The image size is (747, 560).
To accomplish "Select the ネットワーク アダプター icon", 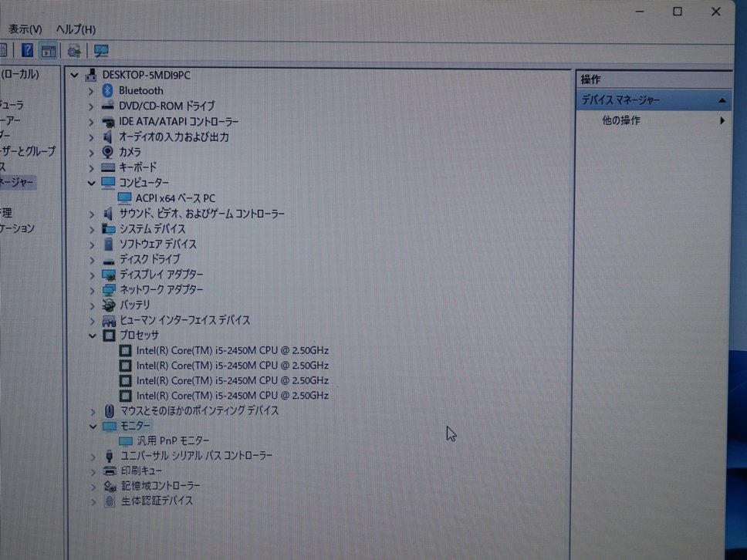I will 109,290.
